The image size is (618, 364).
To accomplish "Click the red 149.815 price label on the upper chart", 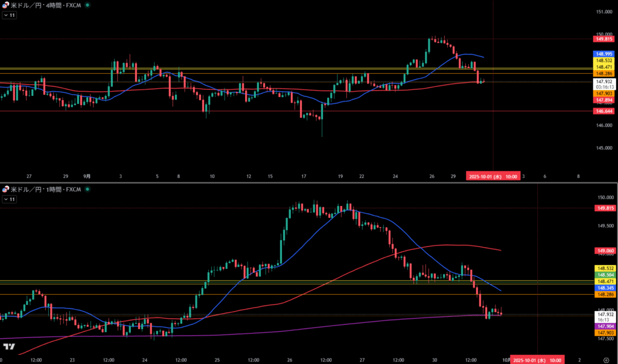I will [x=604, y=39].
